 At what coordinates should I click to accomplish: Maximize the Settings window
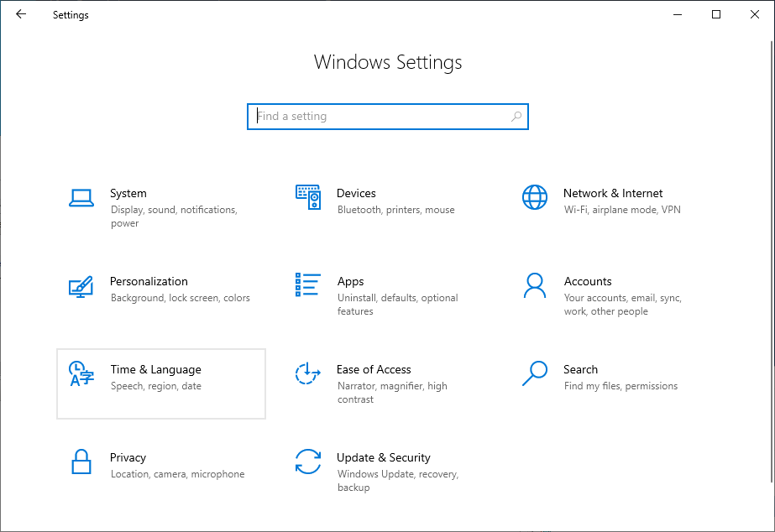716,14
